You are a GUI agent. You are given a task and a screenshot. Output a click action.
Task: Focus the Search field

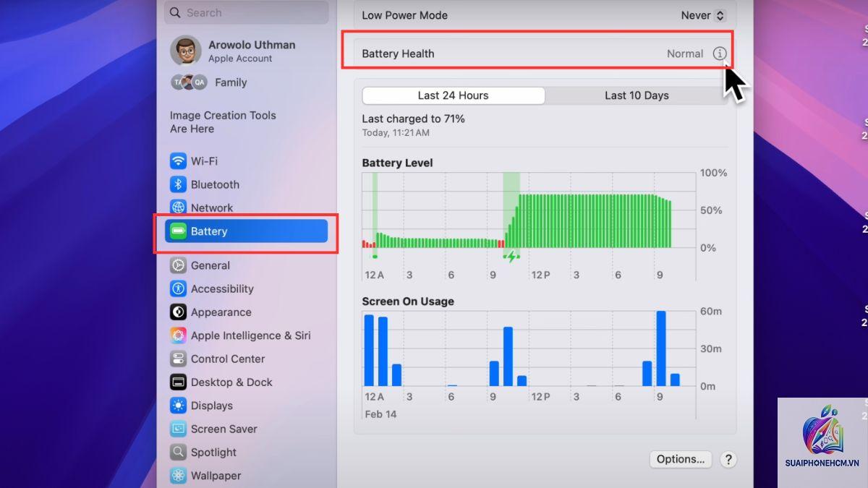247,12
